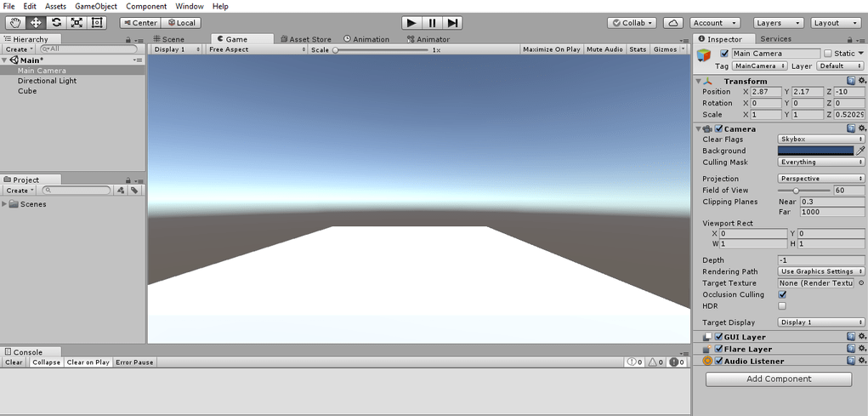Image resolution: width=868 pixels, height=416 pixels.
Task: Click the Project search by type icon
Action: (122, 190)
